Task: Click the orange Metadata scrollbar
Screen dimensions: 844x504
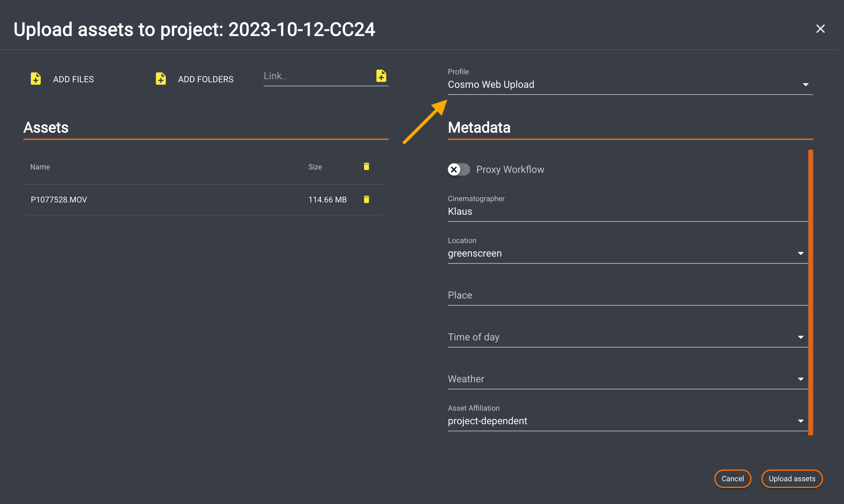Action: (x=810, y=292)
